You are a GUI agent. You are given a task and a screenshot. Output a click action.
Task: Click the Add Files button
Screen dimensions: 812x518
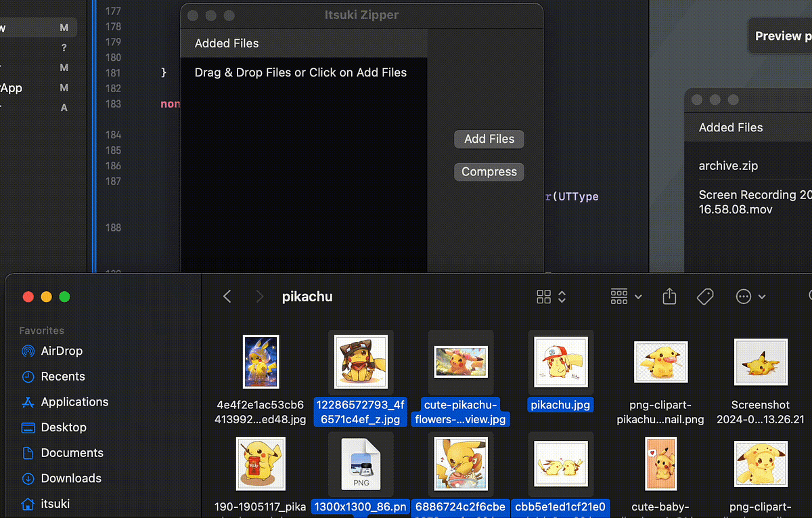[x=489, y=139]
